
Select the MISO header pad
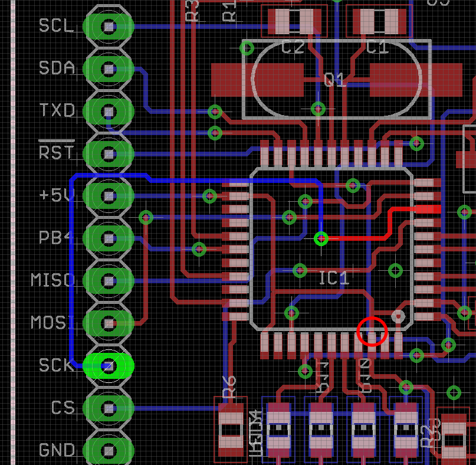tap(109, 281)
